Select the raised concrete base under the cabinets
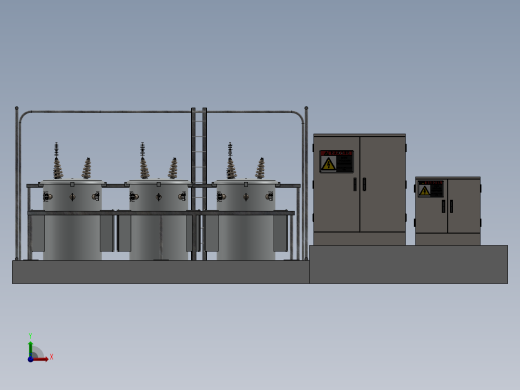520x390 pixels. pos(409,265)
